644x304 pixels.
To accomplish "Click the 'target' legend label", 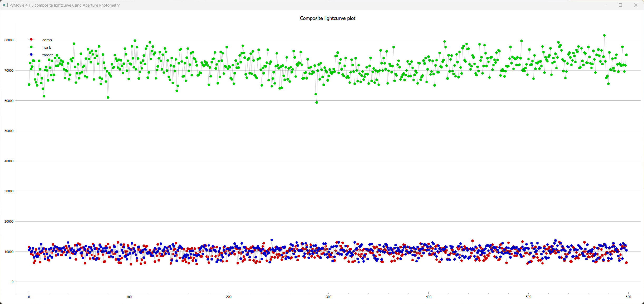I will click(x=47, y=55).
